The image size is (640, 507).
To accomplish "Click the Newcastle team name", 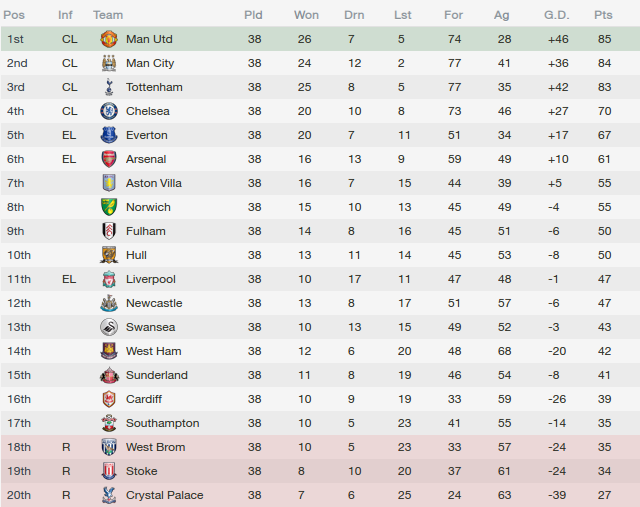I will [x=154, y=303].
